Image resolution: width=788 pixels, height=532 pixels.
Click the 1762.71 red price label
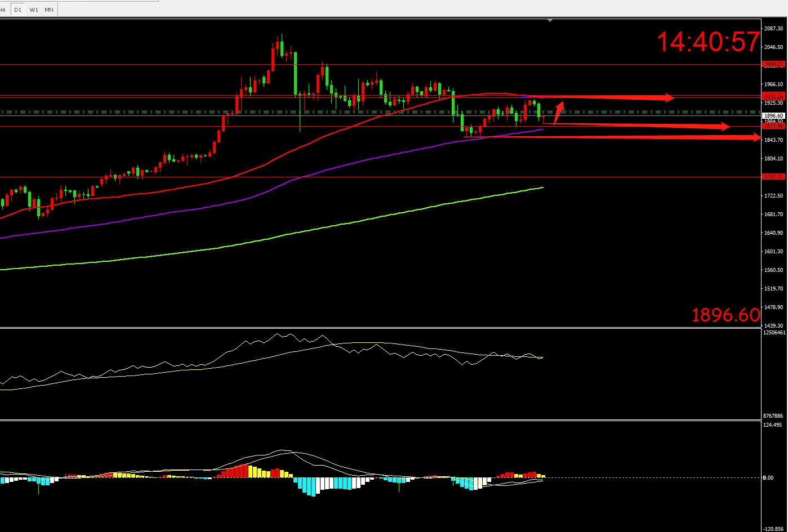[772, 177]
